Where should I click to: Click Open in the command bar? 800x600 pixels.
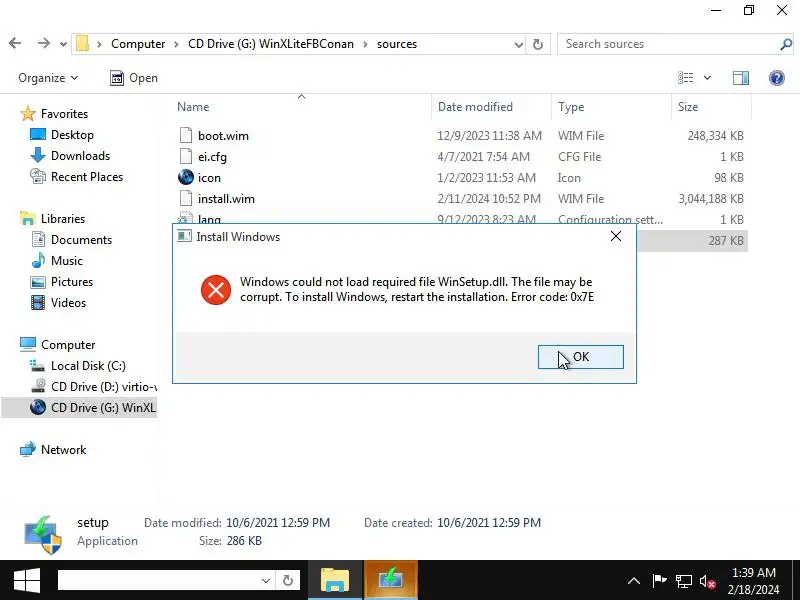pyautogui.click(x=134, y=78)
